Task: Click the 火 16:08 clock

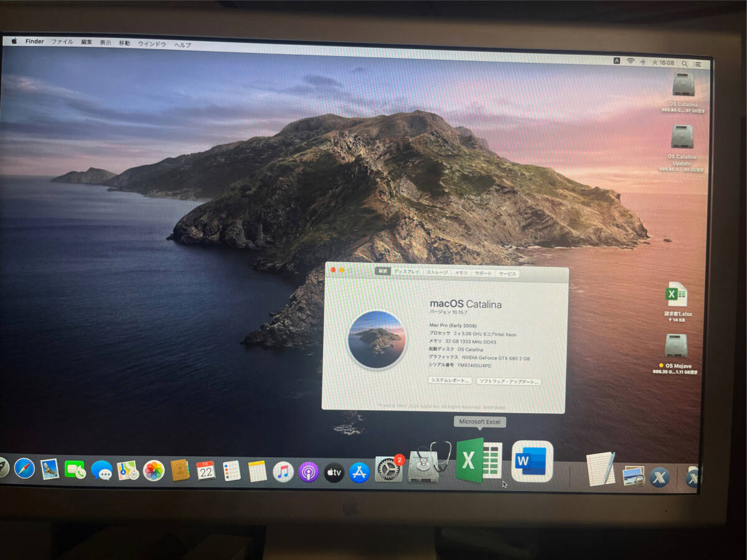Action: tap(662, 63)
